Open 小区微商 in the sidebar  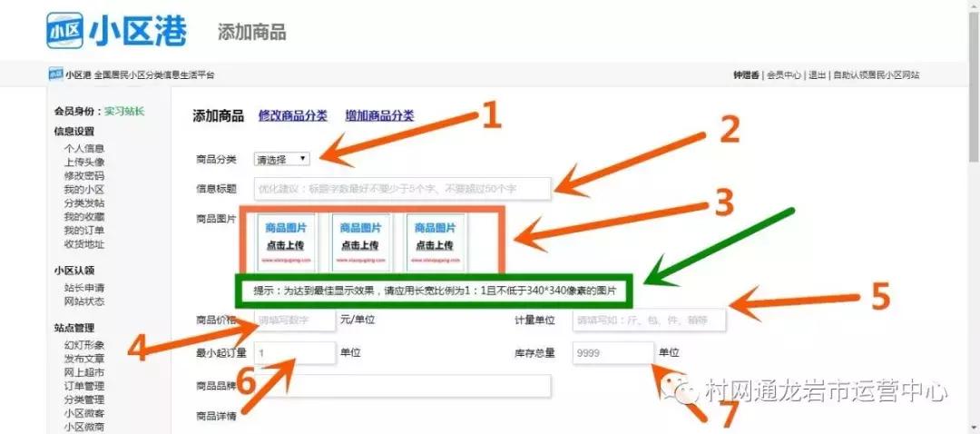(83, 427)
